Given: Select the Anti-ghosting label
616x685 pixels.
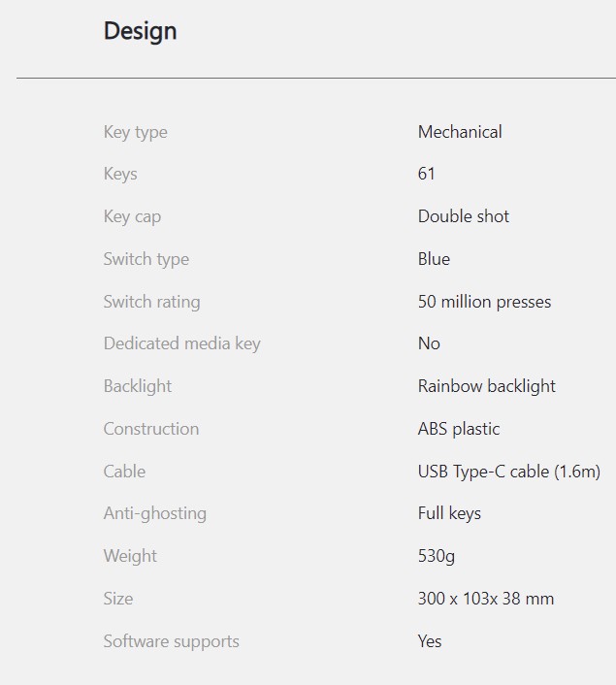Looking at the screenshot, I should [x=154, y=514].
